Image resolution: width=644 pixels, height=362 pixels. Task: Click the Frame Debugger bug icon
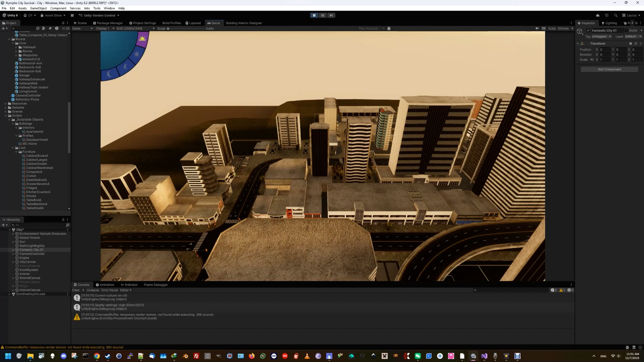coord(389,28)
